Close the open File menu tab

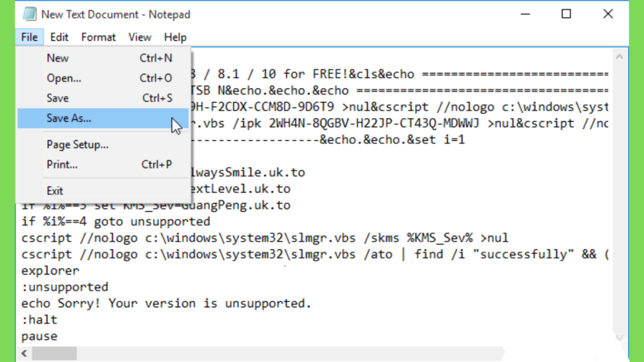click(30, 37)
